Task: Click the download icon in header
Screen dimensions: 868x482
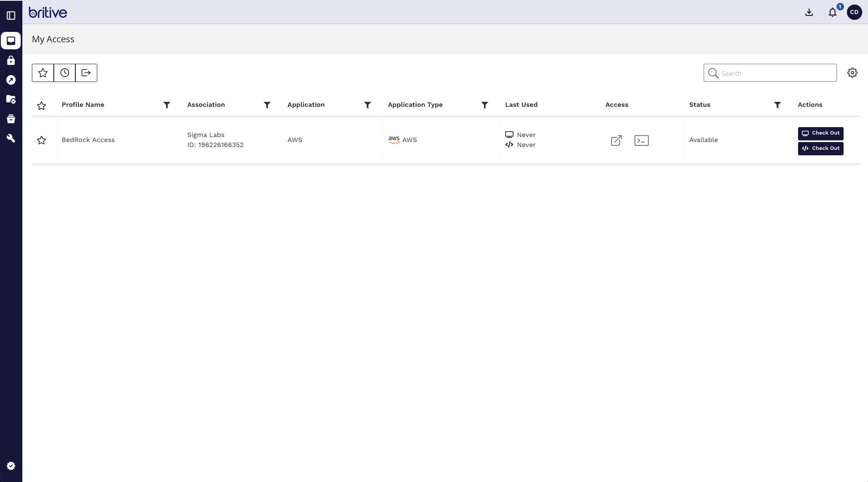Action: [809, 12]
